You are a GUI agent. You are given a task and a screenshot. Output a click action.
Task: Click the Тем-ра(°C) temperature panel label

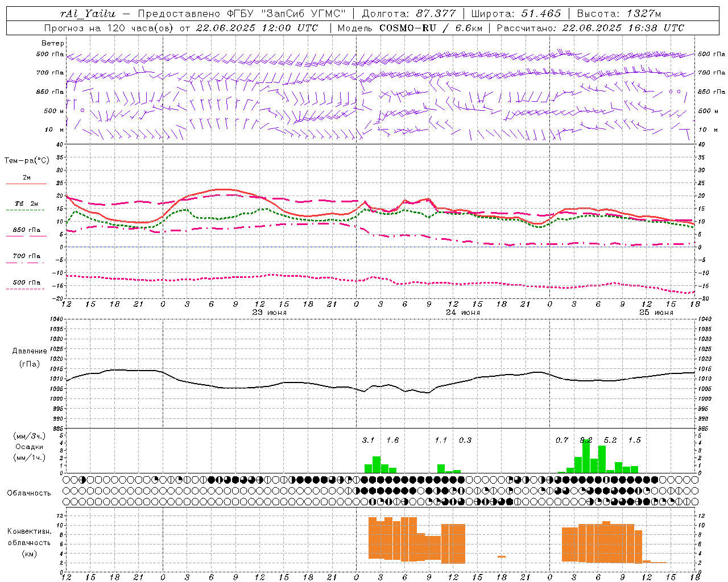click(27, 161)
